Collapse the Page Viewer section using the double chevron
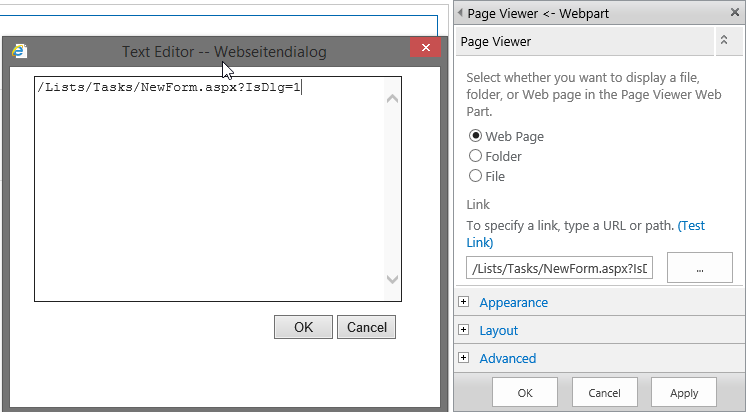 pos(723,41)
